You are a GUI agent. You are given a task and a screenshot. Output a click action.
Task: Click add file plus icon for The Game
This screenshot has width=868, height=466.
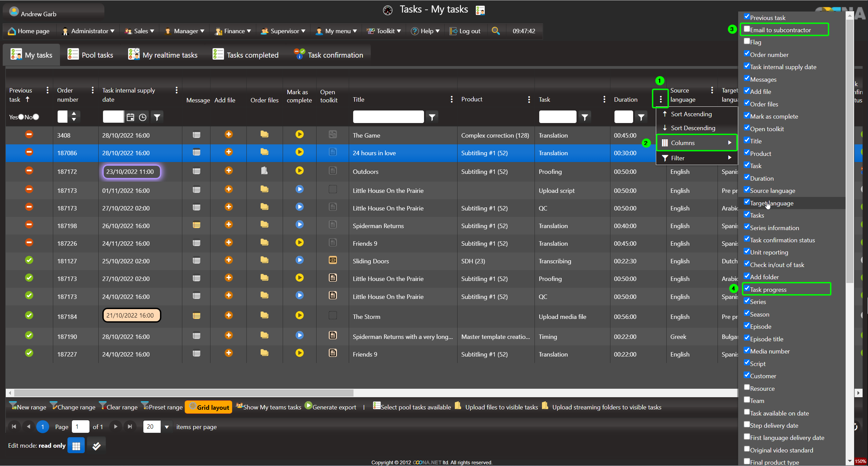[229, 135]
